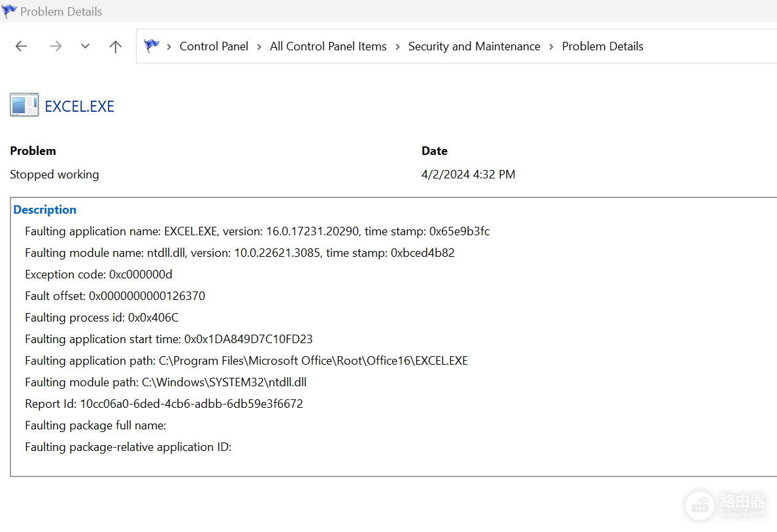This screenshot has width=777, height=532.
Task: Expand chevron before Control Panel breadcrumb
Action: [x=169, y=46]
